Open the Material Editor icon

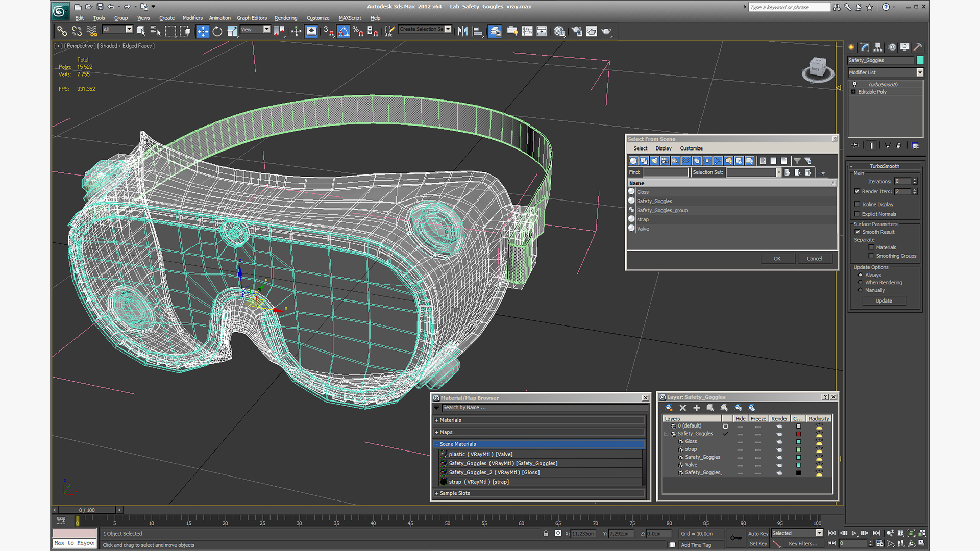[559, 31]
